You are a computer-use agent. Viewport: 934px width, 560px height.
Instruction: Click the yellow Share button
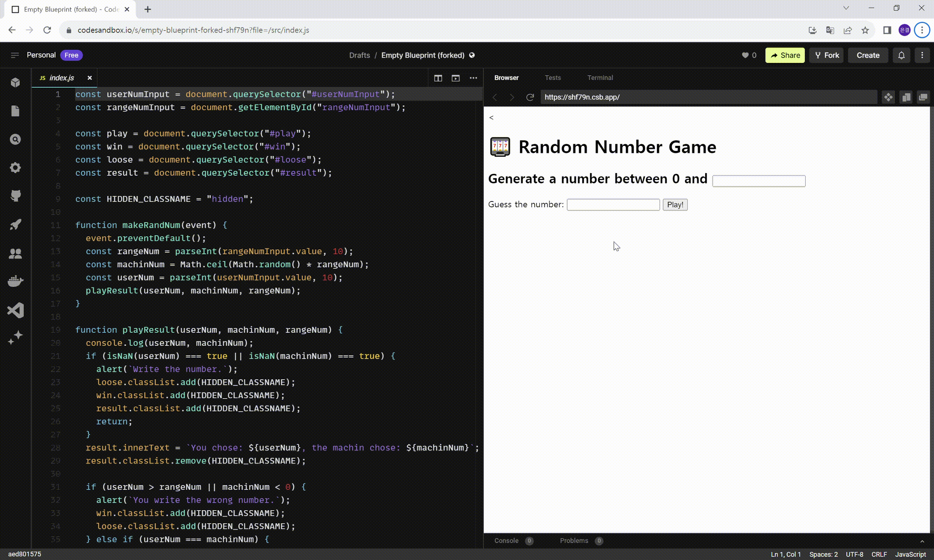[x=785, y=55]
